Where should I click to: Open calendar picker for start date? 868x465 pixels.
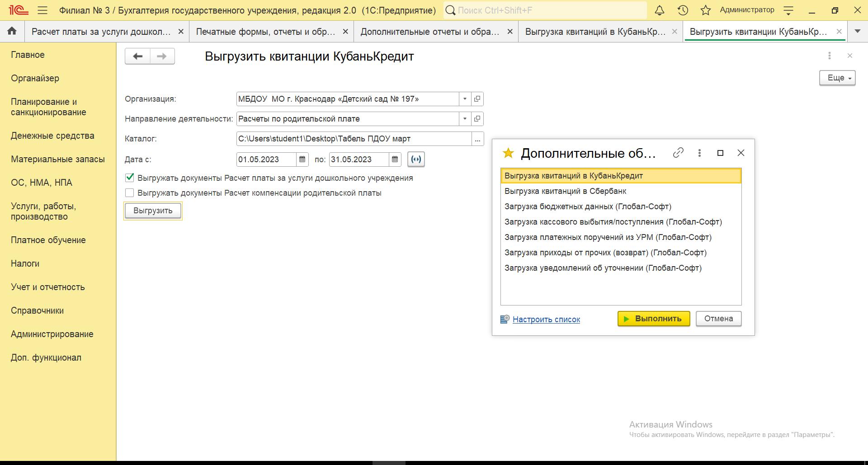point(302,160)
